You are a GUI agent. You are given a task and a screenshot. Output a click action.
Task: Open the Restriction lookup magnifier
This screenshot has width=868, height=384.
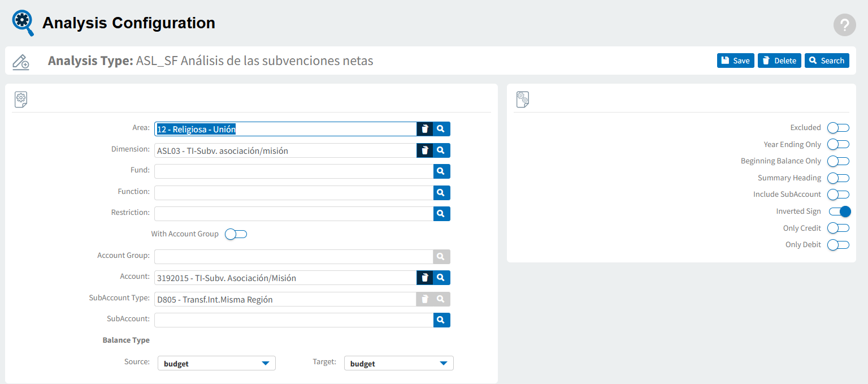(441, 214)
